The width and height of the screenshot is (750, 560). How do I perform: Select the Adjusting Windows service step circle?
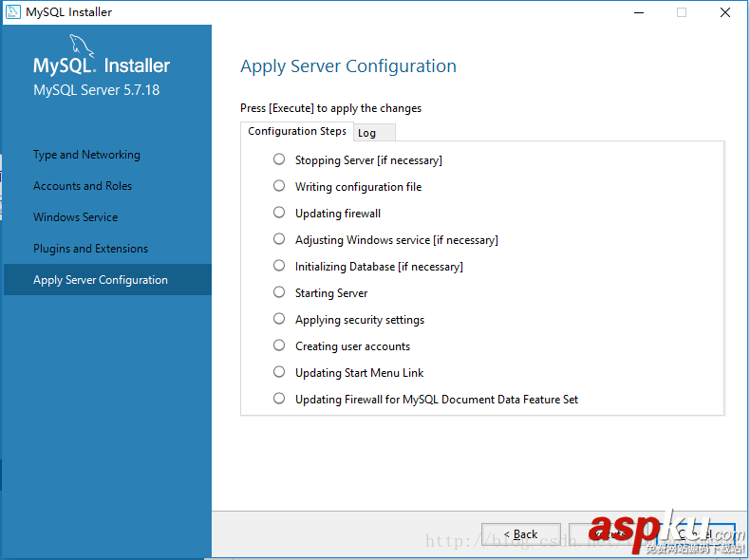coord(279,239)
